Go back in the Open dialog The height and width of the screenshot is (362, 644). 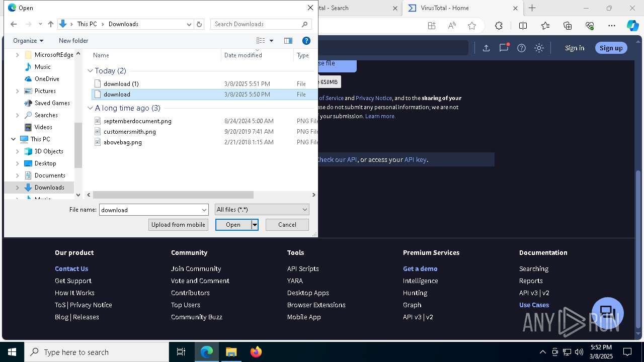point(14,24)
